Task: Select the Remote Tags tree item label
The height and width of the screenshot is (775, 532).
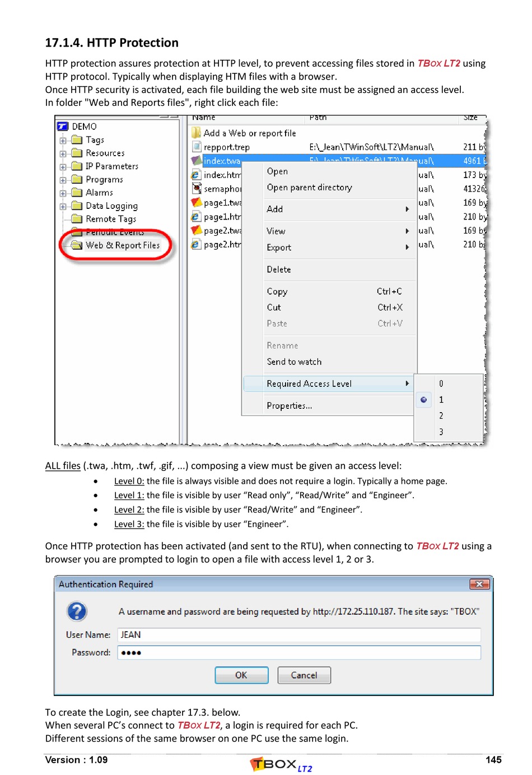Action: [111, 219]
